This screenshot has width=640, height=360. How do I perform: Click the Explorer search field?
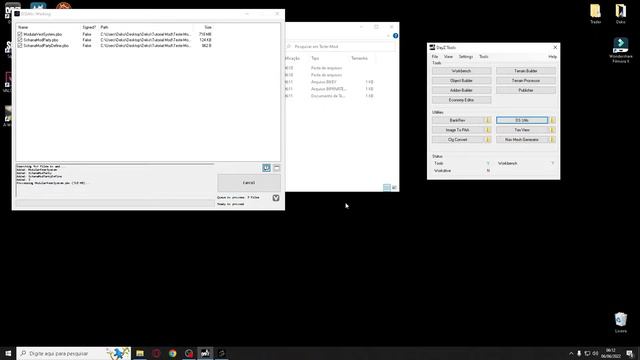(340, 47)
